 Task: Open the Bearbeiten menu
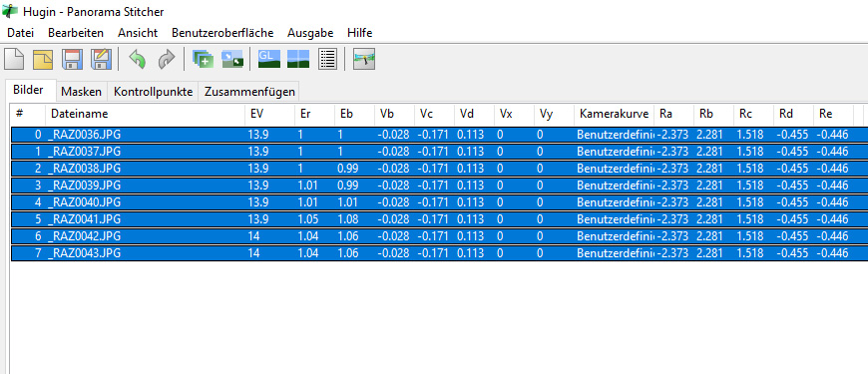pyautogui.click(x=76, y=33)
